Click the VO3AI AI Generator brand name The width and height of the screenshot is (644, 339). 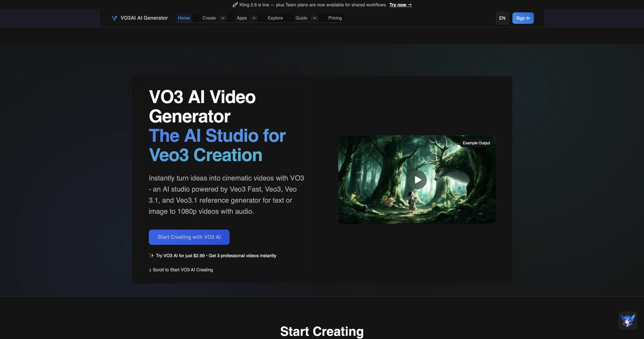pos(144,18)
